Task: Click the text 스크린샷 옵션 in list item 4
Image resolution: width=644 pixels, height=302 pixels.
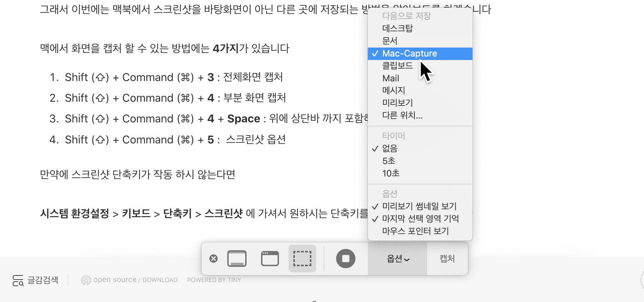Action: pos(256,140)
